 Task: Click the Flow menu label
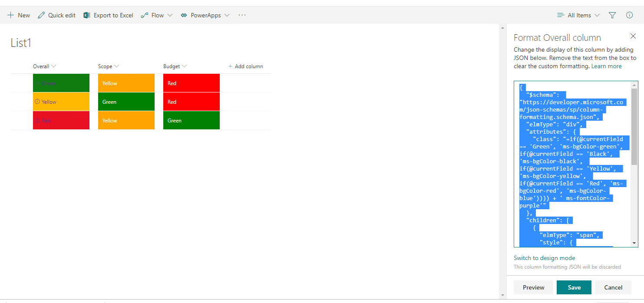click(158, 15)
